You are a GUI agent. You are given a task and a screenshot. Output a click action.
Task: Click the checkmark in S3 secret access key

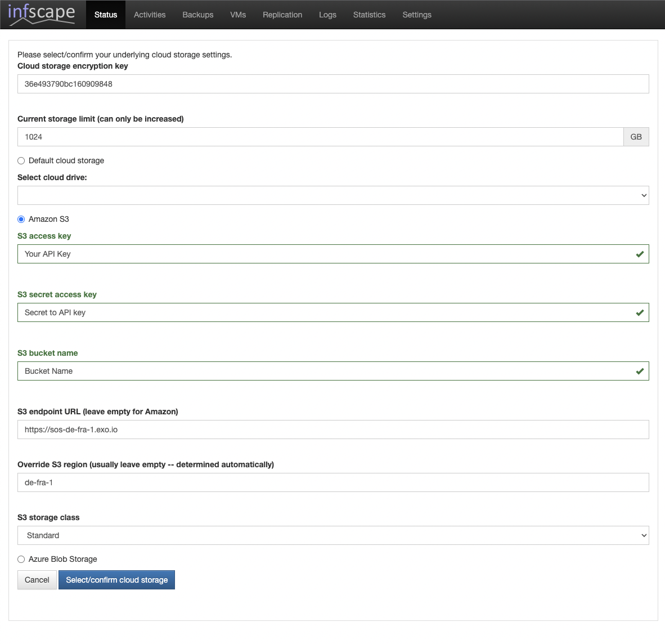[639, 312]
